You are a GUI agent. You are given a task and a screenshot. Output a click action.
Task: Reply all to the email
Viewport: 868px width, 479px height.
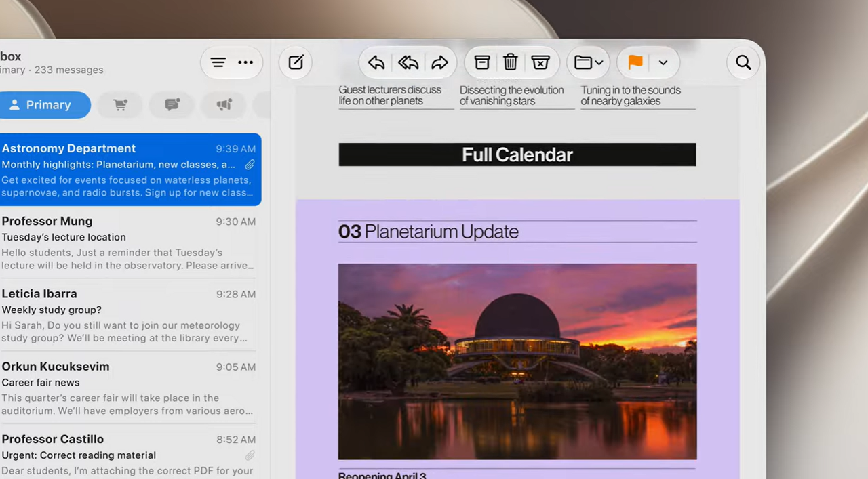[x=408, y=63]
